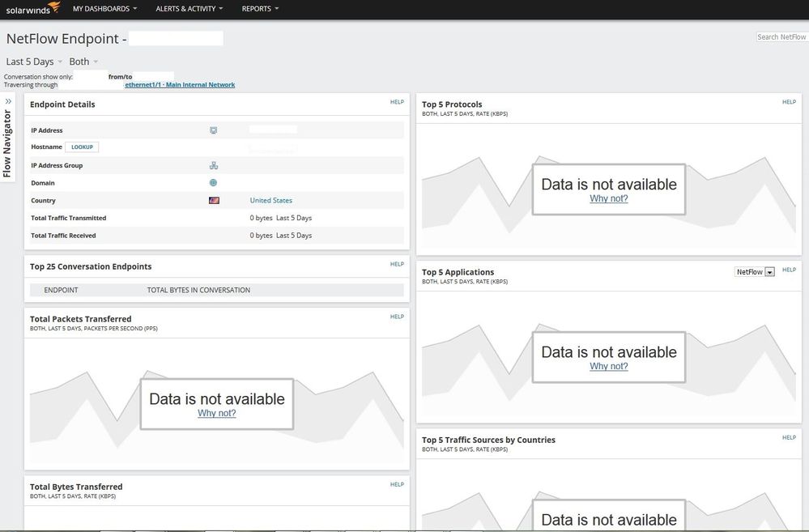Click the IP Address computer icon
This screenshot has height=532, width=809.
214,130
